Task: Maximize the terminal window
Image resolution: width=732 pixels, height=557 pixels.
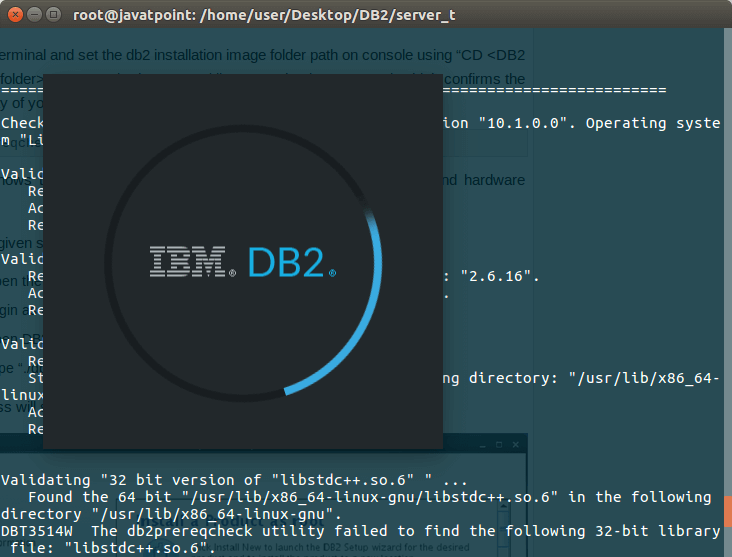Action: (x=54, y=15)
